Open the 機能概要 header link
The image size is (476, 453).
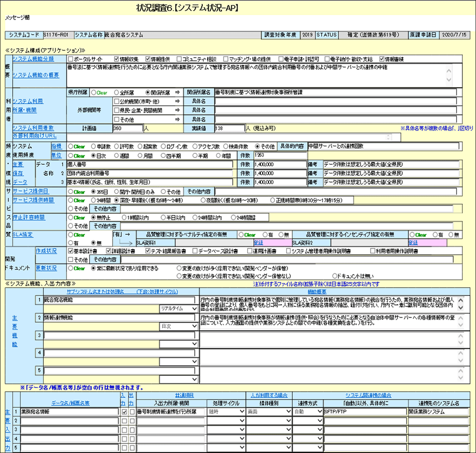317,292
